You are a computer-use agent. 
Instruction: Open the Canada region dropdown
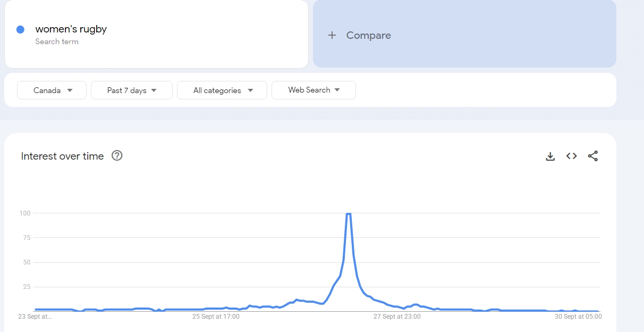point(52,90)
